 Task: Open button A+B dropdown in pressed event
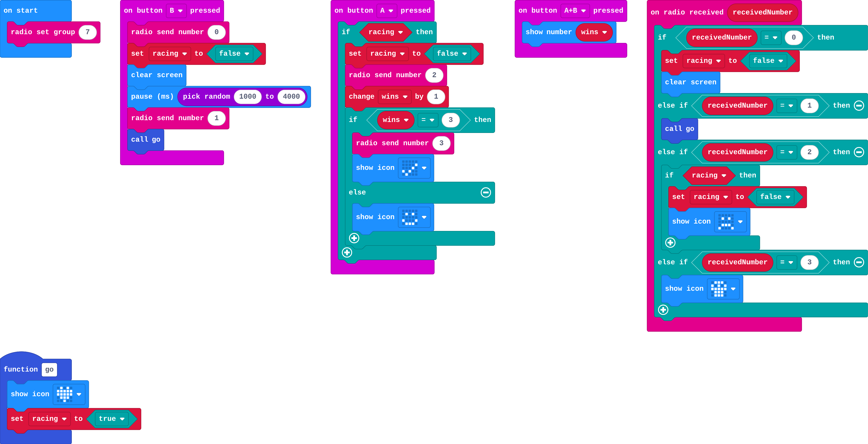tap(575, 11)
